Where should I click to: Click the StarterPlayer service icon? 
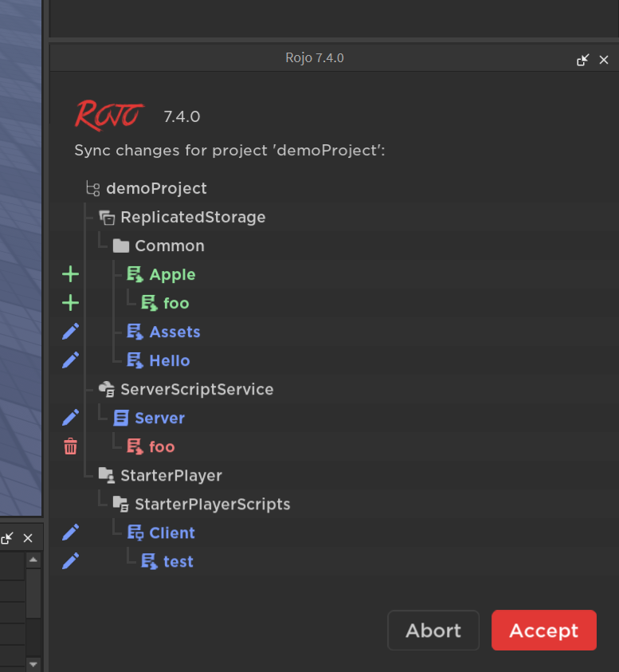click(x=107, y=475)
